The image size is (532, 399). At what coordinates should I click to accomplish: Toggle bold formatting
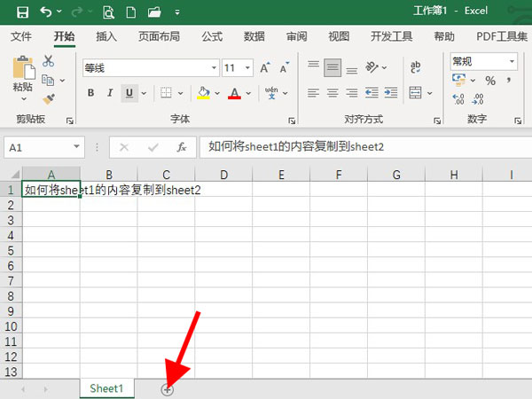coord(91,93)
